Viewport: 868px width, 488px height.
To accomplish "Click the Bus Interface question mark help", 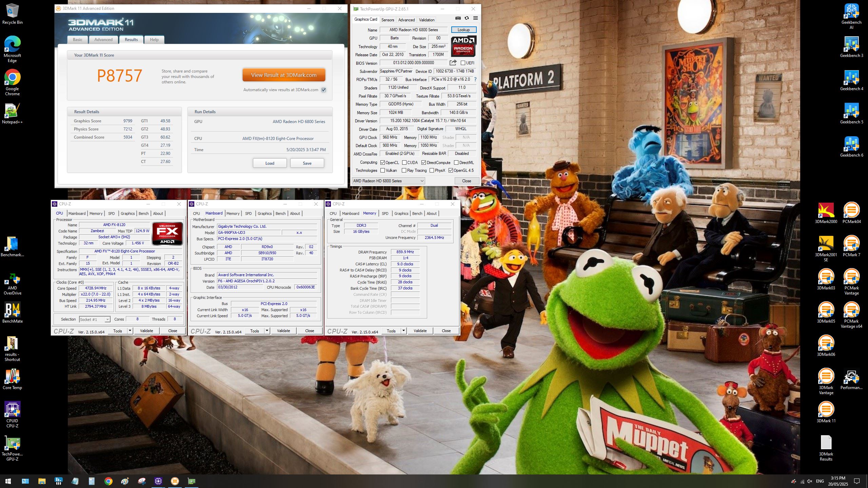I will coord(475,79).
